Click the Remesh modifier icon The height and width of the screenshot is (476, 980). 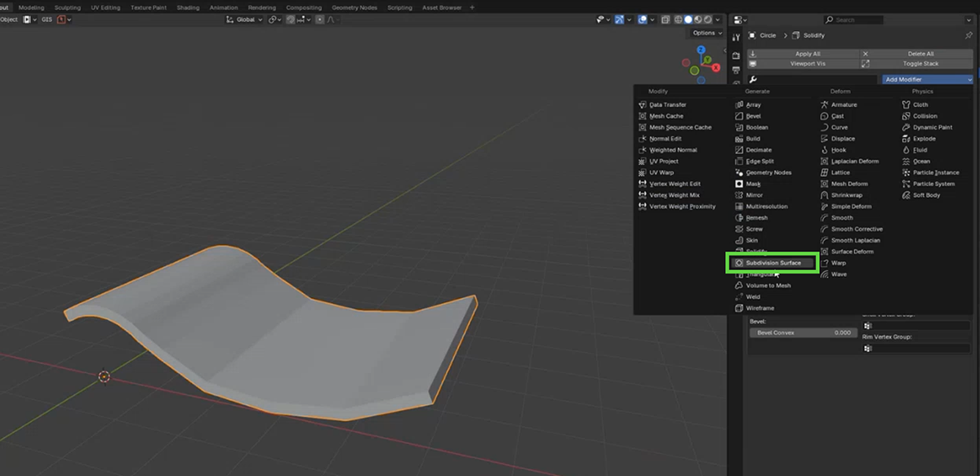739,218
